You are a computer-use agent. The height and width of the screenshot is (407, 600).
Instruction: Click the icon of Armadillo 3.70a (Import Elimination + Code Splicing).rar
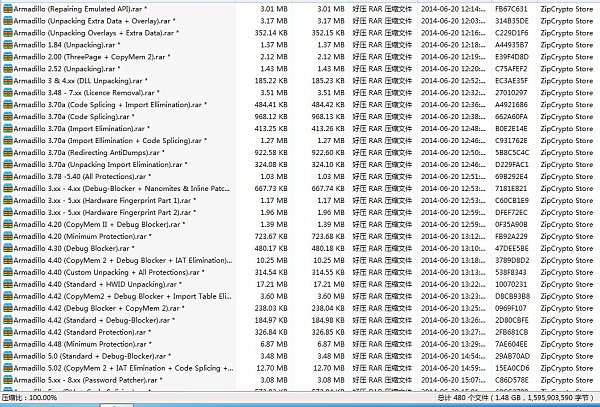click(8, 140)
